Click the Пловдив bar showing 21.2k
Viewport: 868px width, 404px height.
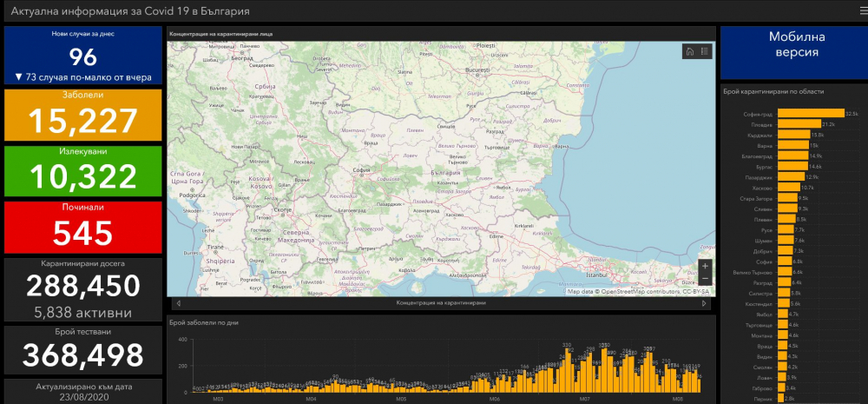coord(799,124)
